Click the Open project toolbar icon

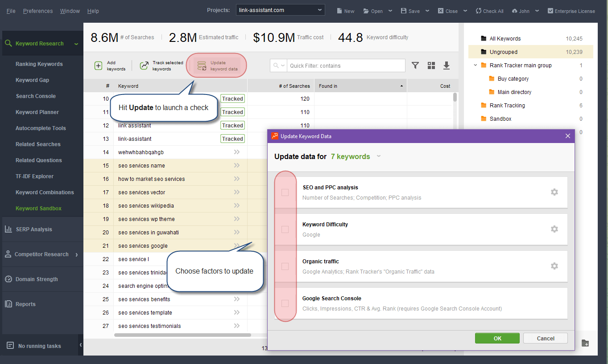click(366, 11)
